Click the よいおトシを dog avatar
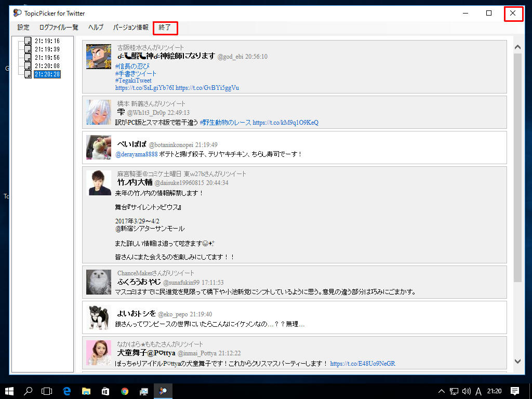Screen dimensions: 532x399 coord(99,317)
